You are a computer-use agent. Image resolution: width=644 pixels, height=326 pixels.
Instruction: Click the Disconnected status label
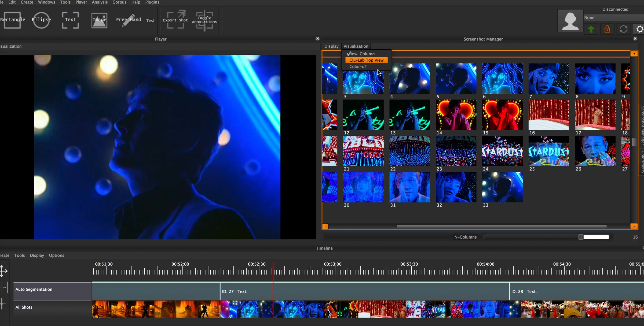(x=615, y=9)
